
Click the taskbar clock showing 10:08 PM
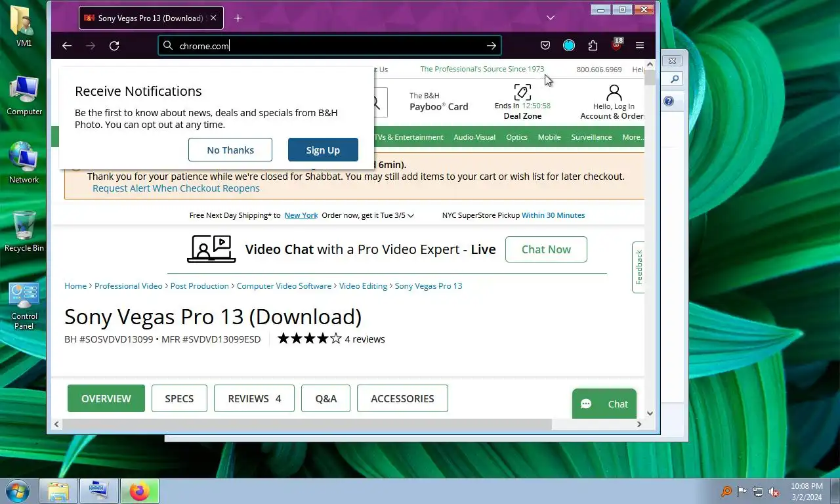(x=807, y=492)
